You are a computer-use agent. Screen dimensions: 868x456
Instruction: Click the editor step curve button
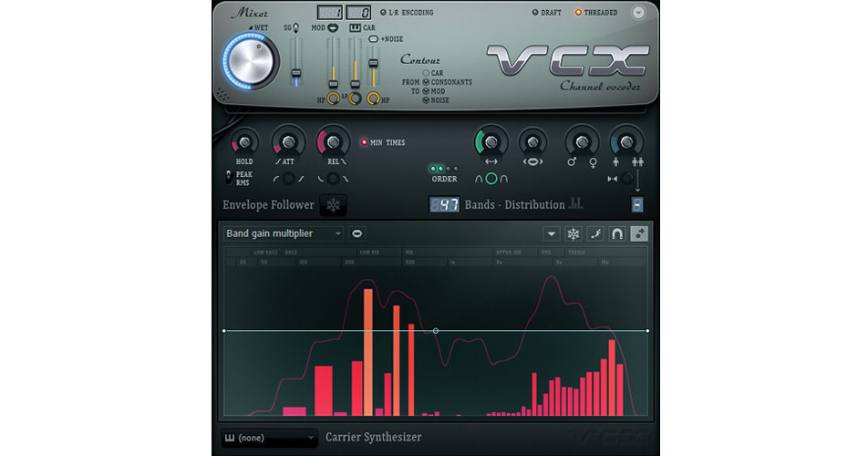point(595,234)
